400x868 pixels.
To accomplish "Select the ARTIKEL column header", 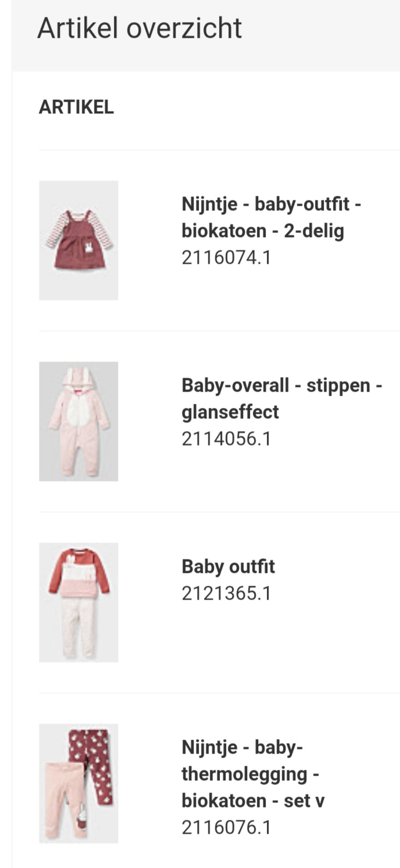I will pyautogui.click(x=76, y=107).
